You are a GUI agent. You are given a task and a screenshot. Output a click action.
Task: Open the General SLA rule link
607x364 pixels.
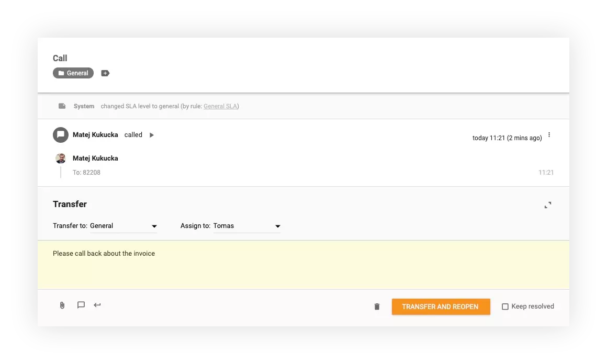220,106
